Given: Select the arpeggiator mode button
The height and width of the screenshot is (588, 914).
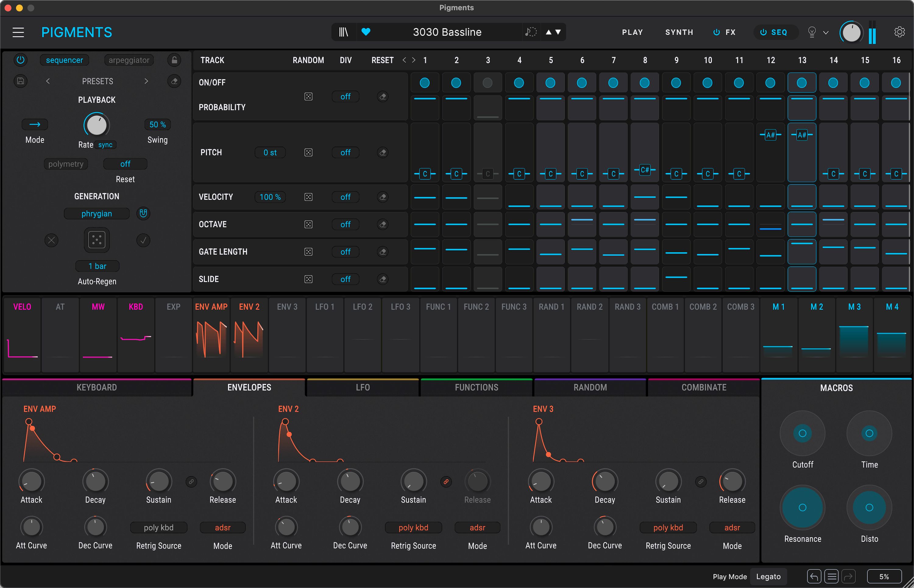Looking at the screenshot, I should point(129,60).
